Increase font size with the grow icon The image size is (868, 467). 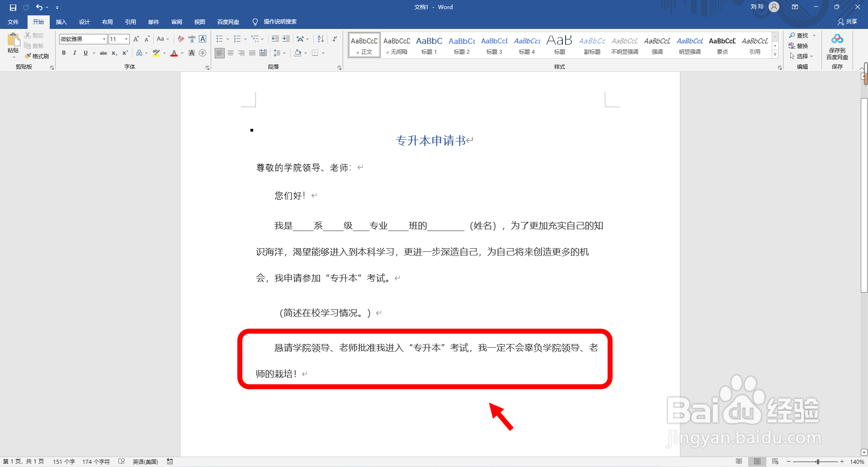pyautogui.click(x=136, y=39)
